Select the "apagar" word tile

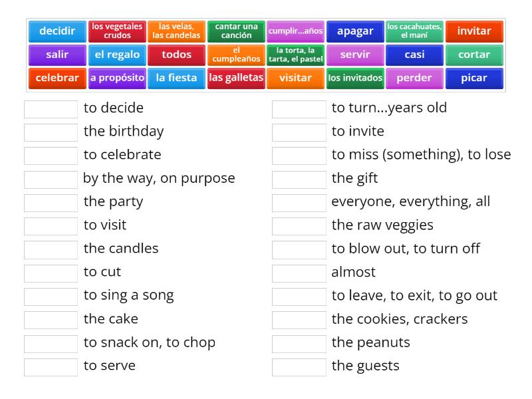click(355, 31)
